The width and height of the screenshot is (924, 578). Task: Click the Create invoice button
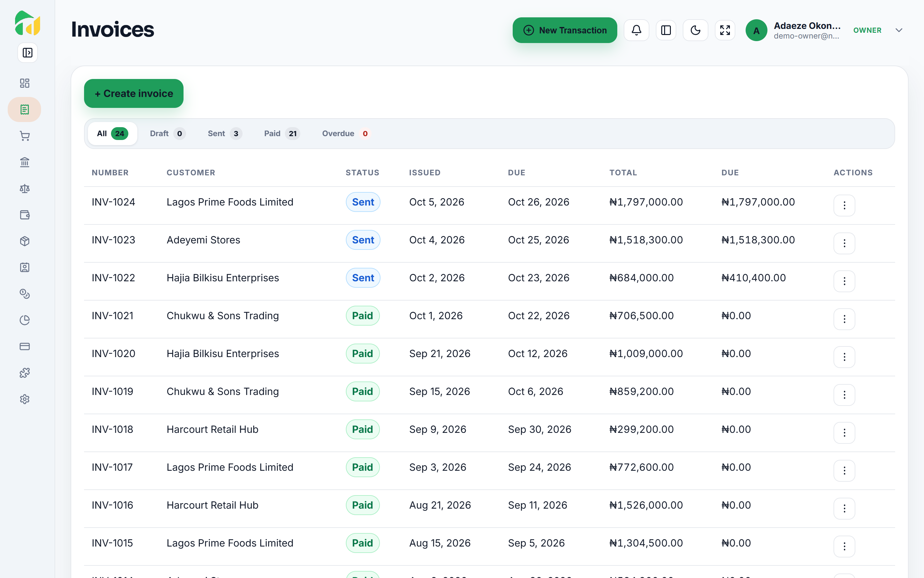(x=134, y=93)
